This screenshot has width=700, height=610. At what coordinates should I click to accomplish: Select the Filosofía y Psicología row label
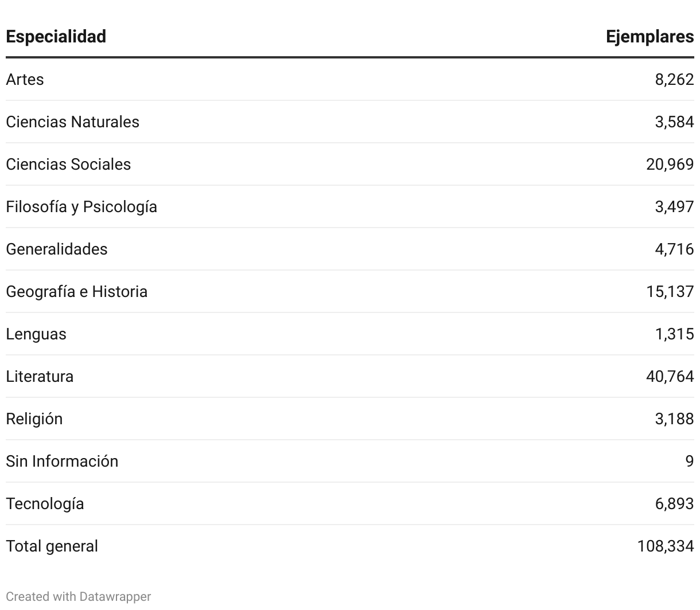coord(81,207)
